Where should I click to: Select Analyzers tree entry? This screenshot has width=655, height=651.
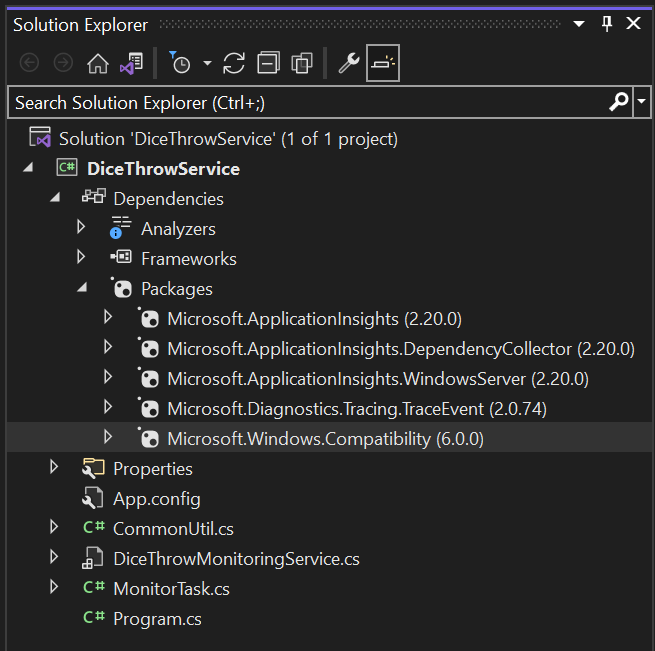click(178, 229)
